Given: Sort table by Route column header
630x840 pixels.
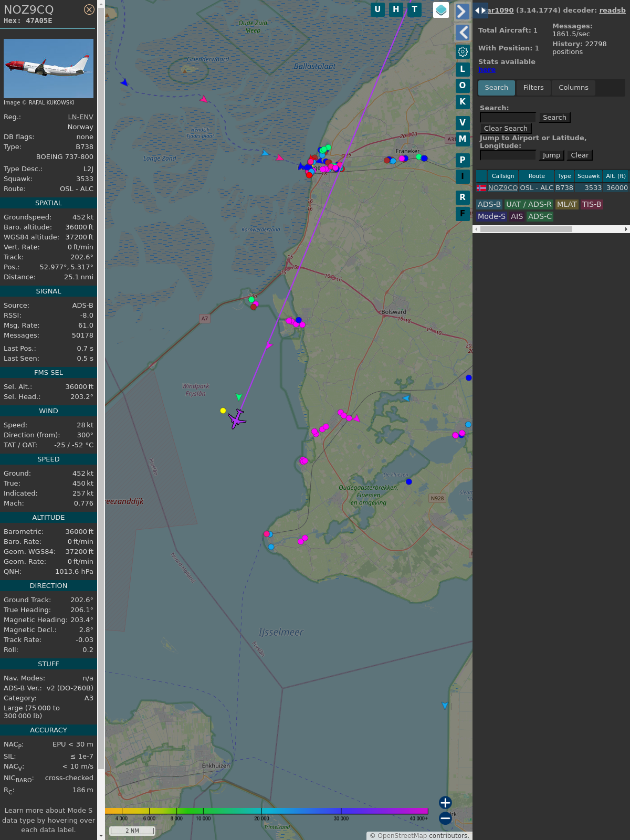Looking at the screenshot, I should click(537, 176).
